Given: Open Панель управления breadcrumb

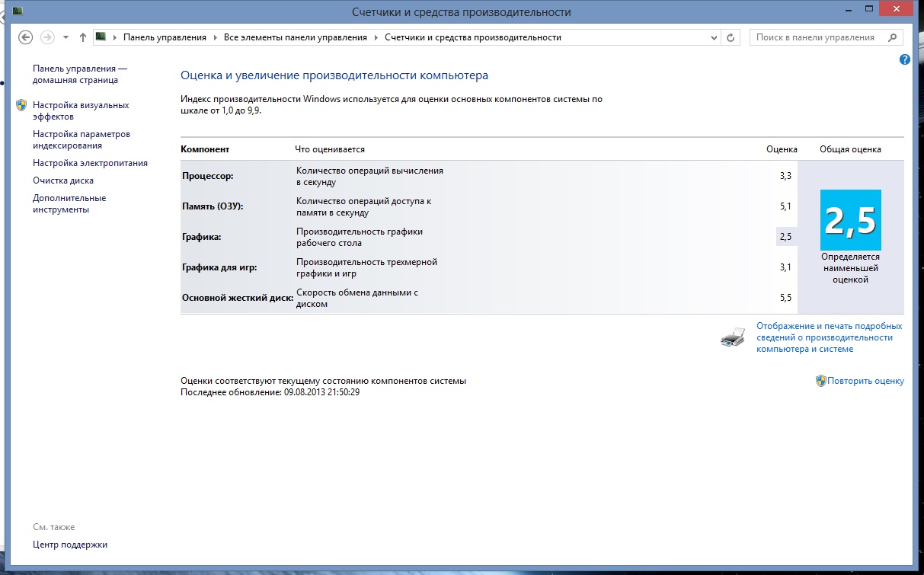Looking at the screenshot, I should [x=165, y=37].
